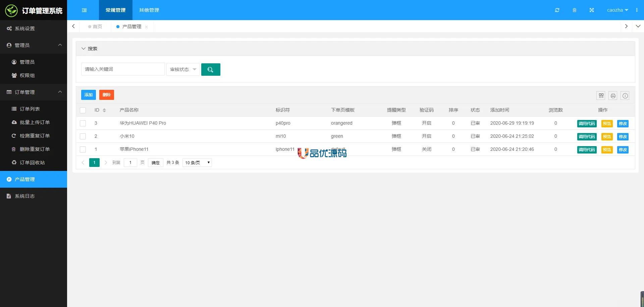
Task: Check the 苹果iPhone11 row checkbox
Action: 83,149
